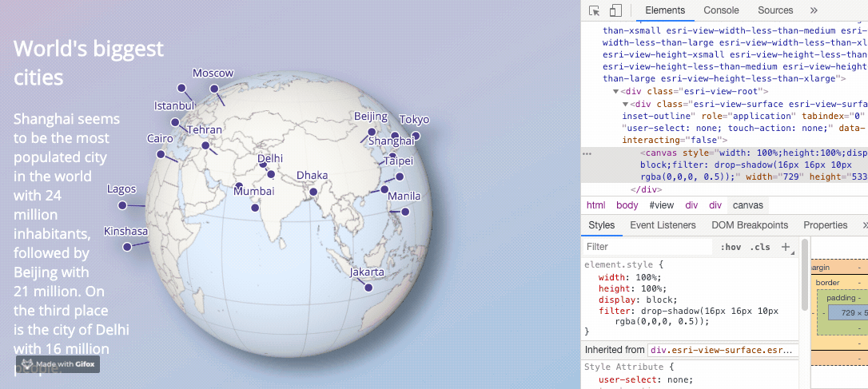Open the Sources tab
Screen dimensions: 868x389
(x=775, y=10)
